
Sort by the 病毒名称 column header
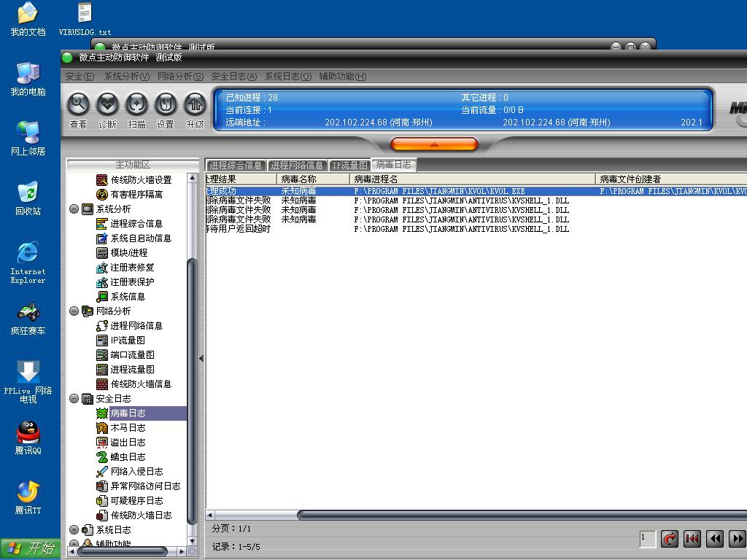(x=313, y=179)
